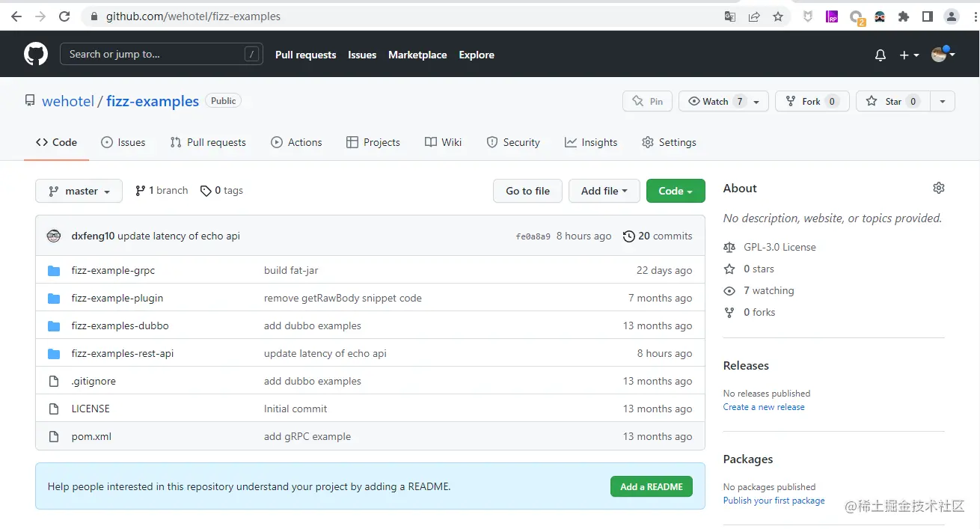Open the Create a new release link
Image resolution: width=980 pixels, height=529 pixels.
764,406
